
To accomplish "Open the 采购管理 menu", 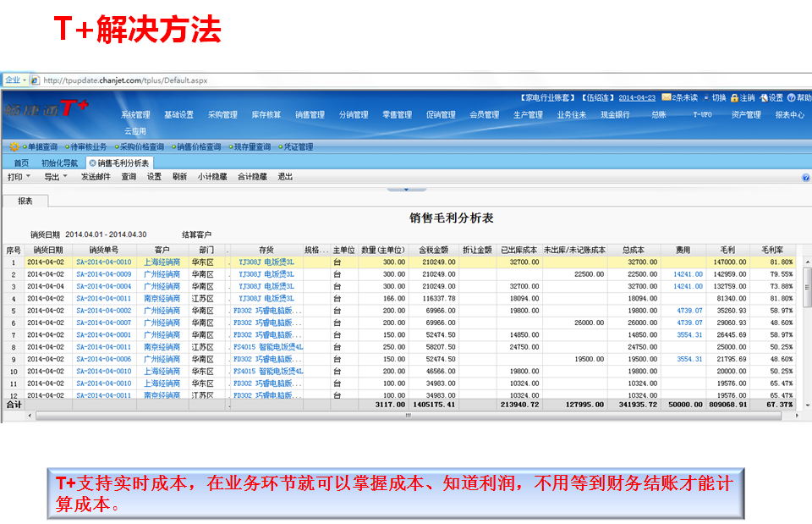I will tap(222, 114).
